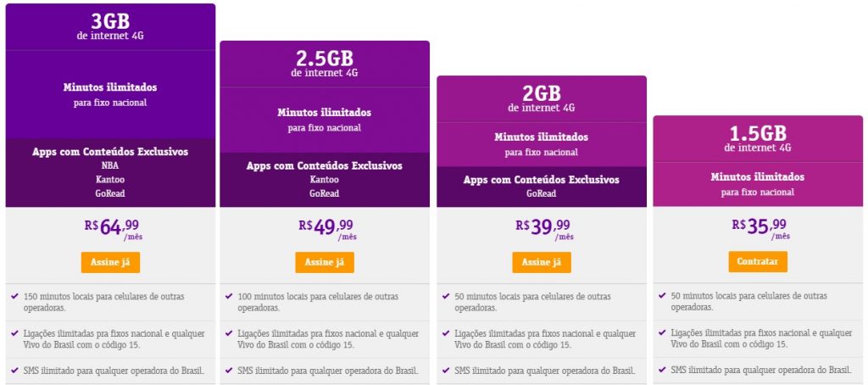Click GoRead in the 2GB plan apps

click(542, 193)
